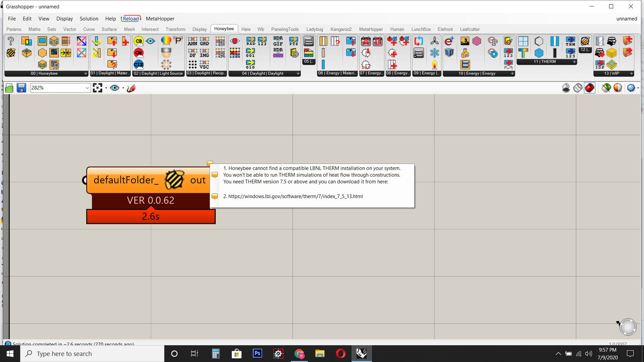
Task: Click the taskbar search box
Action: 92,354
